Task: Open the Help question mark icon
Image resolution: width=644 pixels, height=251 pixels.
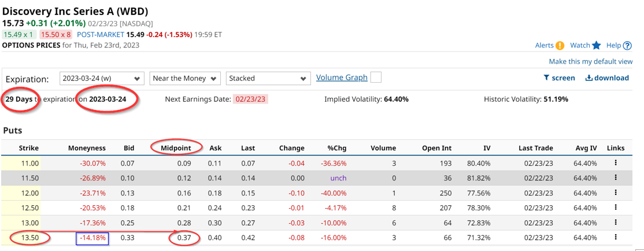Action: 628,46
